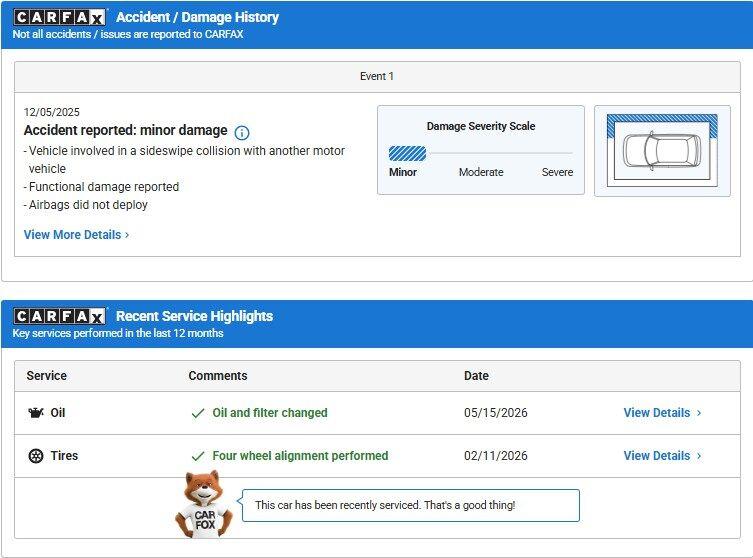Click 'Accident / Damage History' title
The height and width of the screenshot is (558, 753).
pos(197,17)
